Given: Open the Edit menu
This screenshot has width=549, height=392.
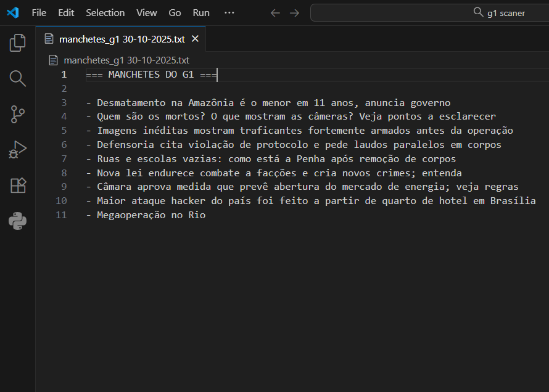Looking at the screenshot, I should point(66,13).
